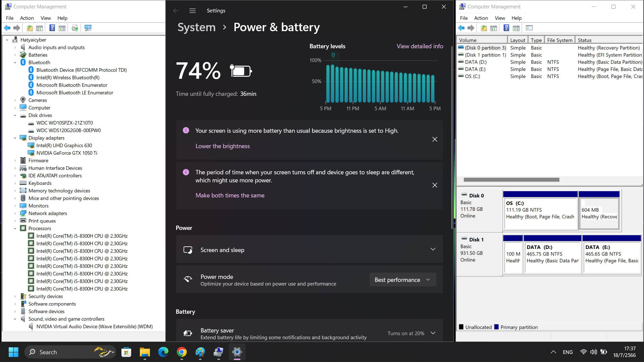Open Microsoft Store from taskbar

point(126,352)
